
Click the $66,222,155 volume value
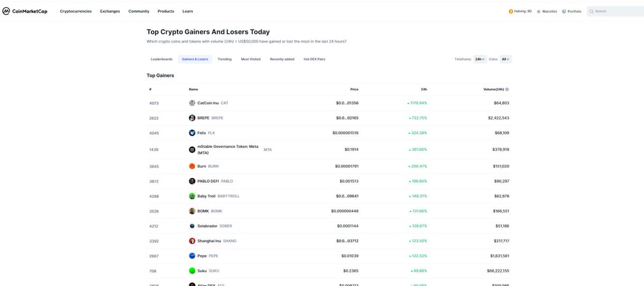497,271
